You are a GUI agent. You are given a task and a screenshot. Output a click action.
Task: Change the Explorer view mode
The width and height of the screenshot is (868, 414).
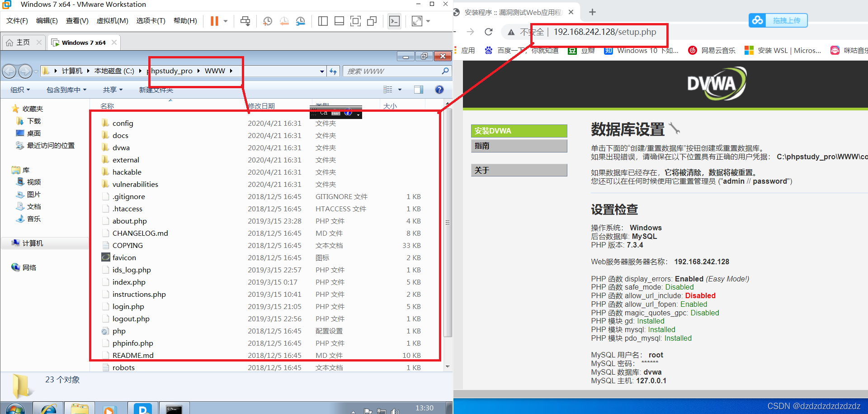click(388, 90)
